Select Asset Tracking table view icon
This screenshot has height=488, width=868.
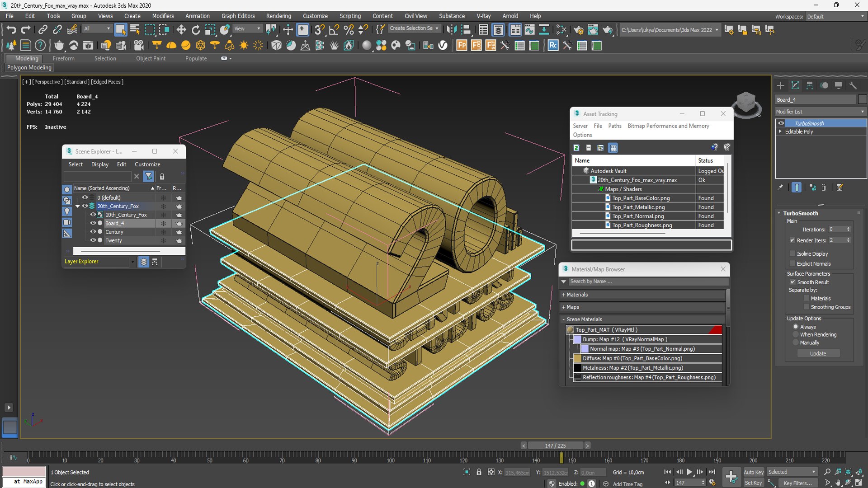click(x=613, y=148)
